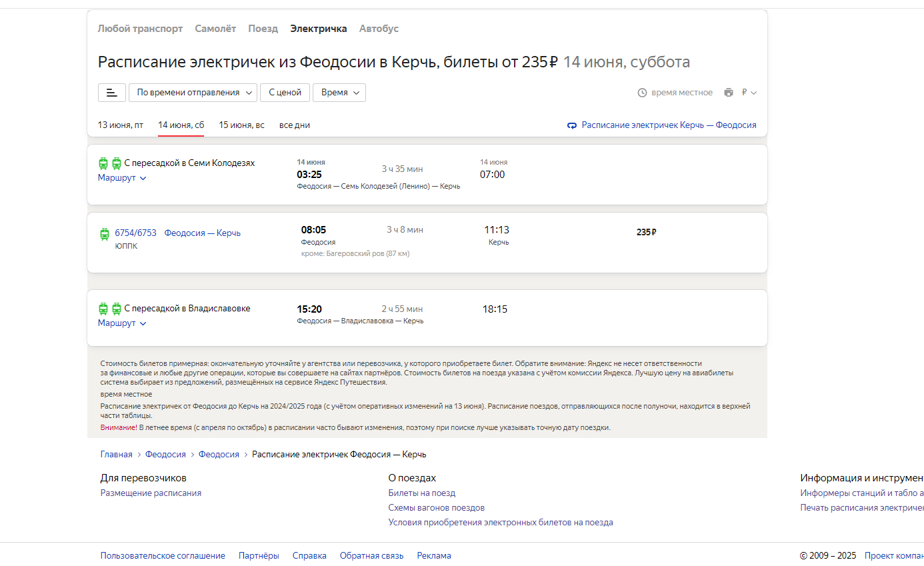Click the reverse-route icon before Керчь — Феодосия link
The width and height of the screenshot is (924, 566).
point(572,125)
